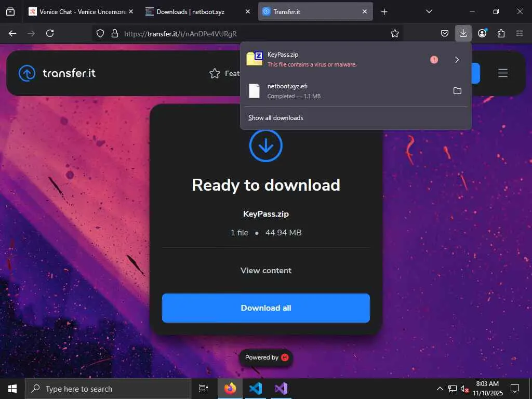Open Visual Studio from taskbar

pos(281,389)
